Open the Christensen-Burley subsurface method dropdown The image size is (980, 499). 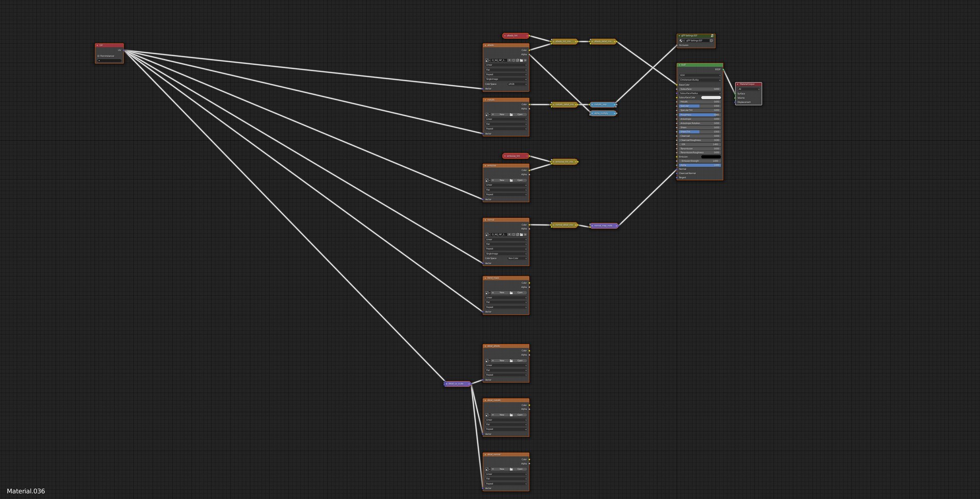coord(700,80)
